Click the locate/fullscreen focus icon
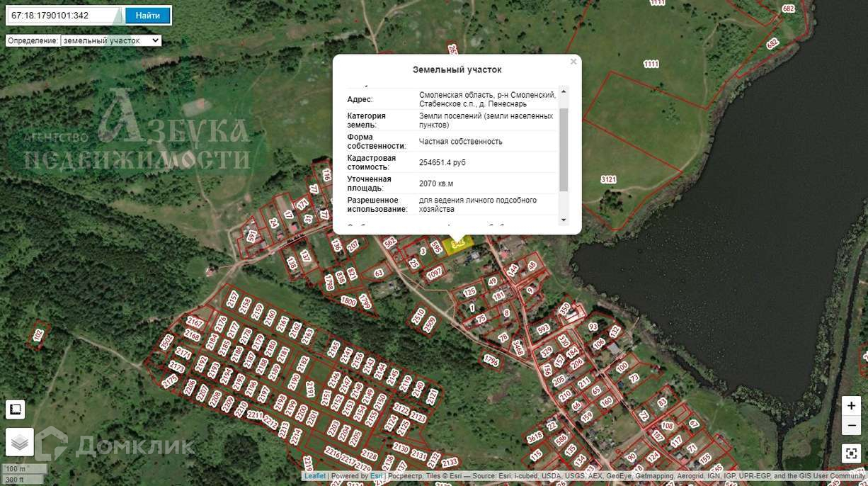This screenshot has width=868, height=486. pos(852,453)
